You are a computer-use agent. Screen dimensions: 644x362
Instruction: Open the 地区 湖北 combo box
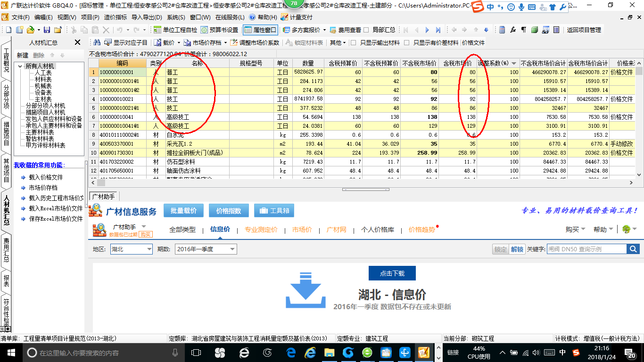[132, 249]
